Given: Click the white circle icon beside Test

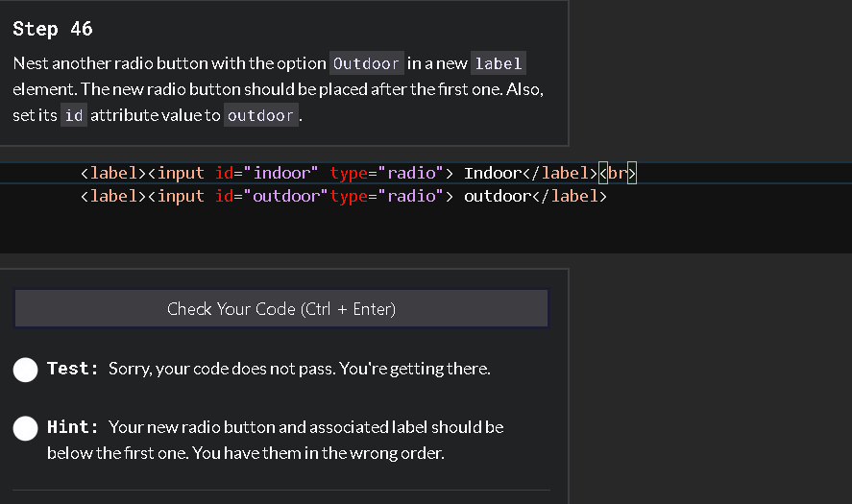Looking at the screenshot, I should (26, 370).
